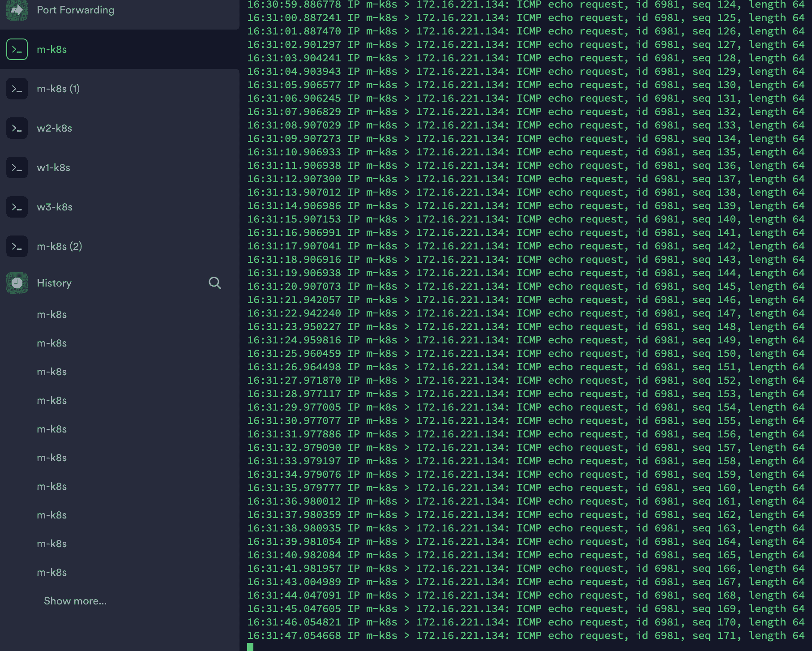812x651 pixels.
Task: Click the History clock icon
Action: [x=17, y=283]
